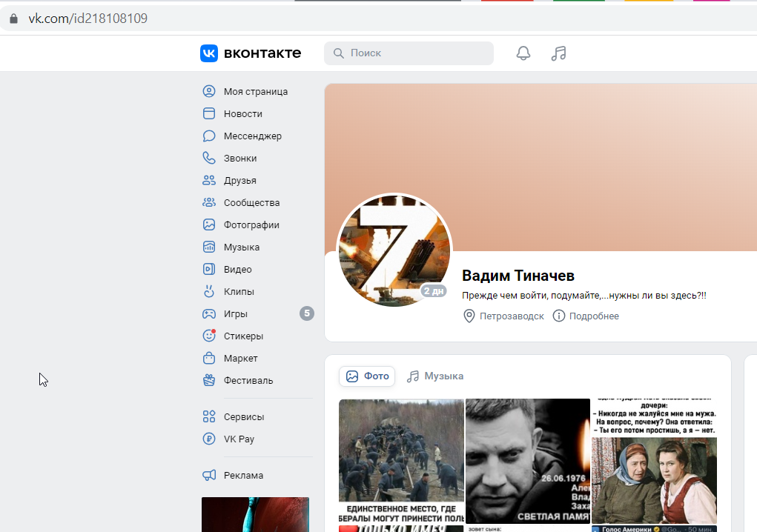Viewport: 757px width, 532px height.
Task: Open the two women film photo thumbnail
Action: pyautogui.click(x=654, y=461)
